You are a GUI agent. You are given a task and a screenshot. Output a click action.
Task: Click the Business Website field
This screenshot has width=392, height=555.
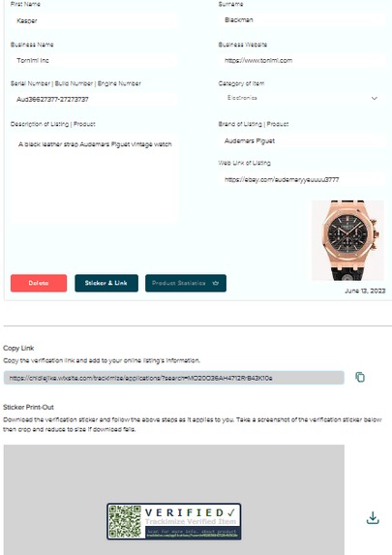(x=302, y=60)
